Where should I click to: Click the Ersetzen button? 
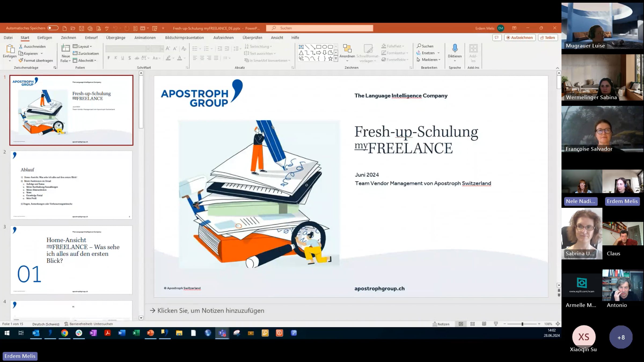(428, 53)
